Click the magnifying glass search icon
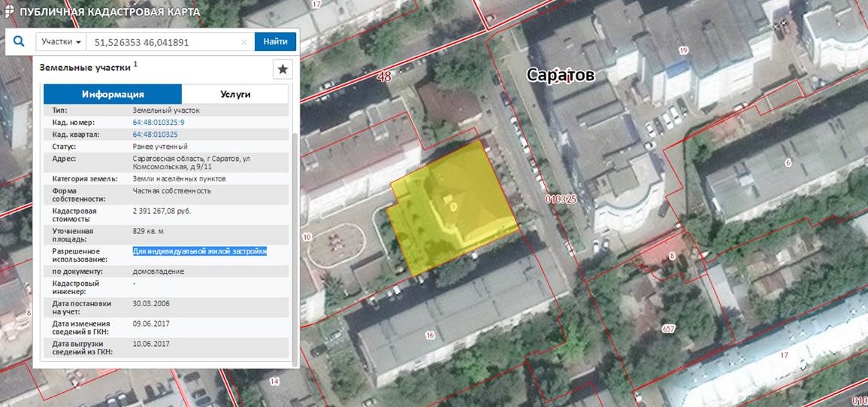The width and height of the screenshot is (868, 407). [19, 41]
